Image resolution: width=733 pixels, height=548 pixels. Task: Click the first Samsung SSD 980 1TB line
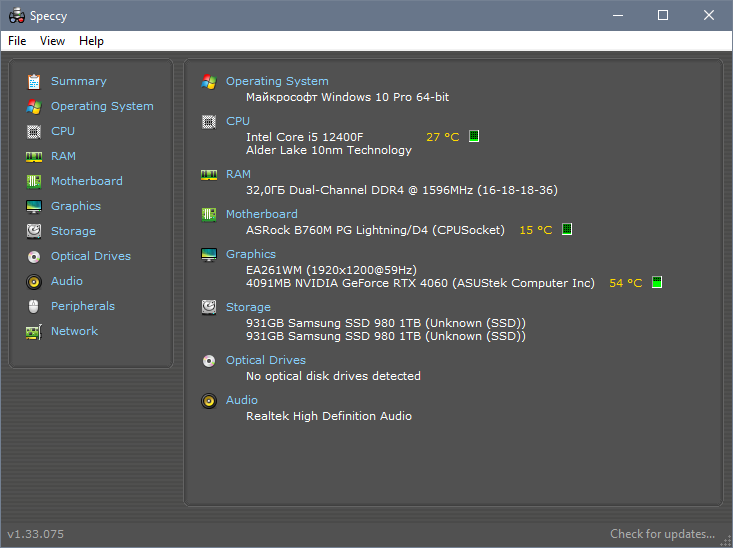[386, 323]
